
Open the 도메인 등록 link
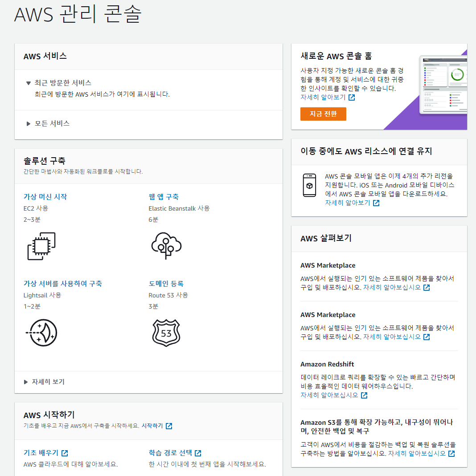(x=166, y=284)
